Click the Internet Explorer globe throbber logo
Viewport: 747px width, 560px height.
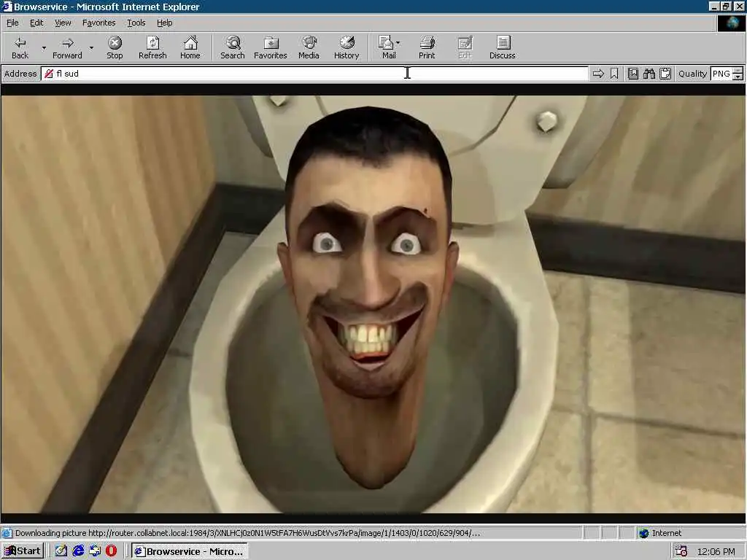[x=731, y=23]
